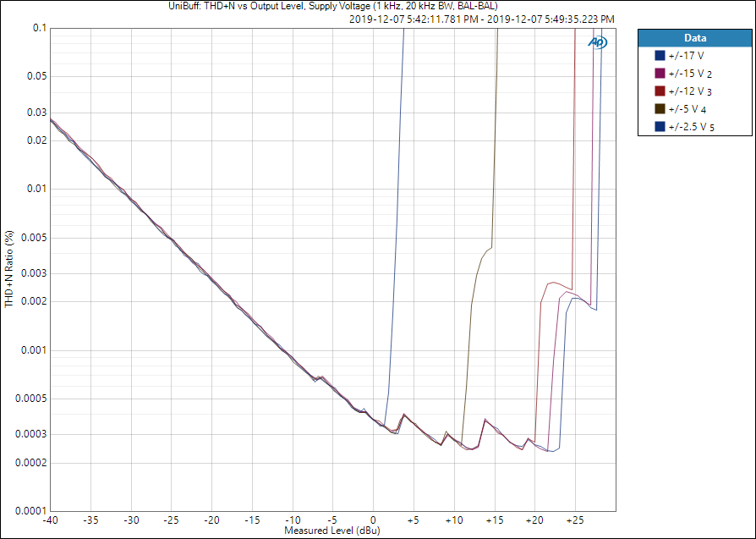Image resolution: width=756 pixels, height=539 pixels.
Task: Click the 0 x-axis tick label
Action: pos(373,520)
